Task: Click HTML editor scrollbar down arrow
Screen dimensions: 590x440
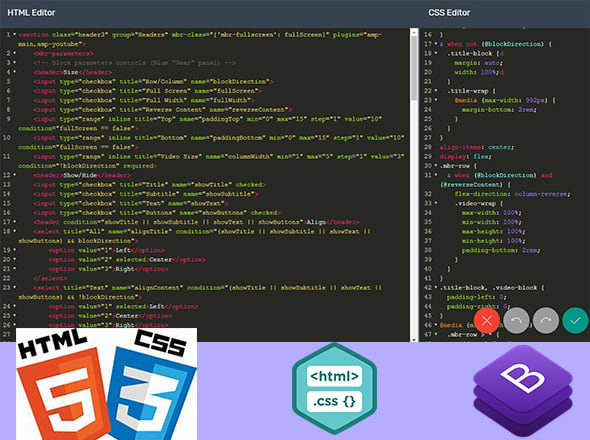Action: 414,339
